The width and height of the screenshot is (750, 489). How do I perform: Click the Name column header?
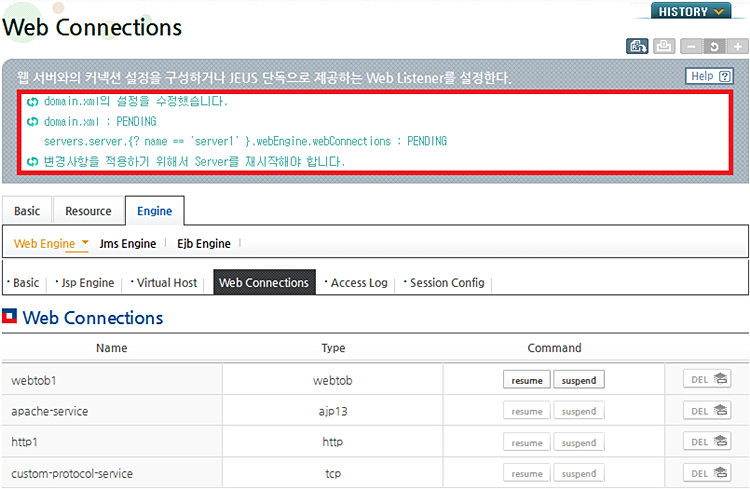coord(111,348)
